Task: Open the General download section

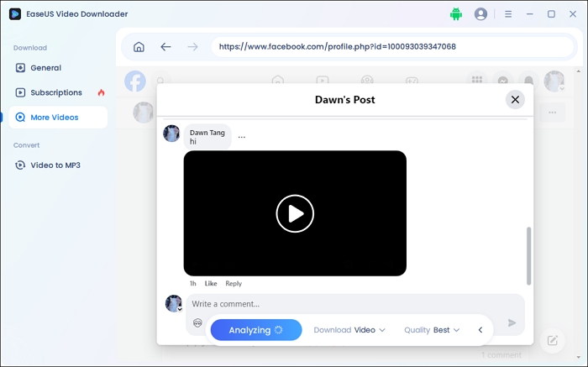Action: point(58,68)
